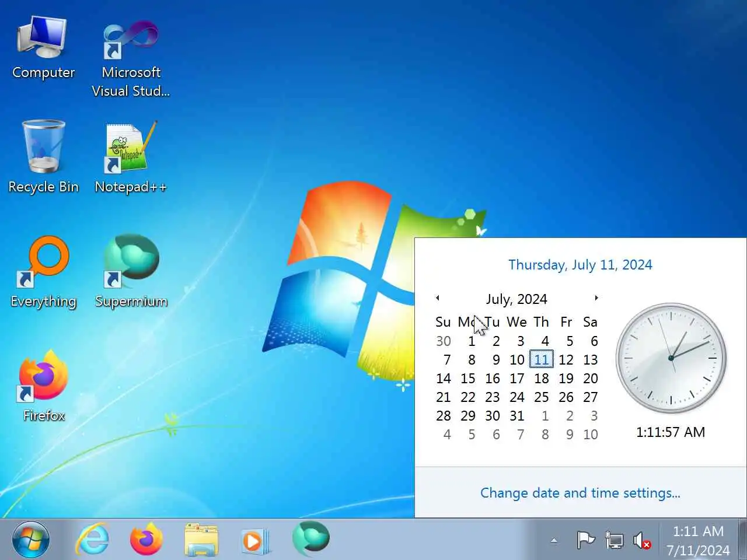
Task: Select July 4 in the calendar
Action: [x=545, y=341]
